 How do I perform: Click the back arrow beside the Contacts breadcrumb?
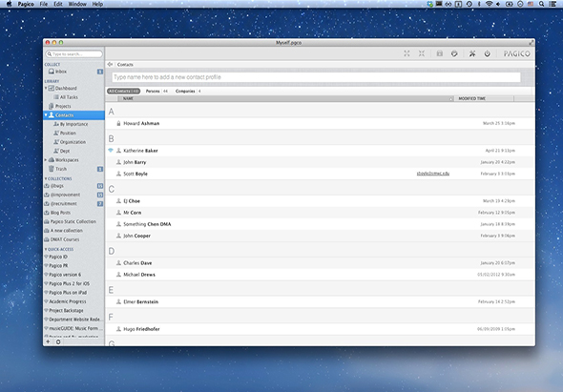(x=110, y=64)
